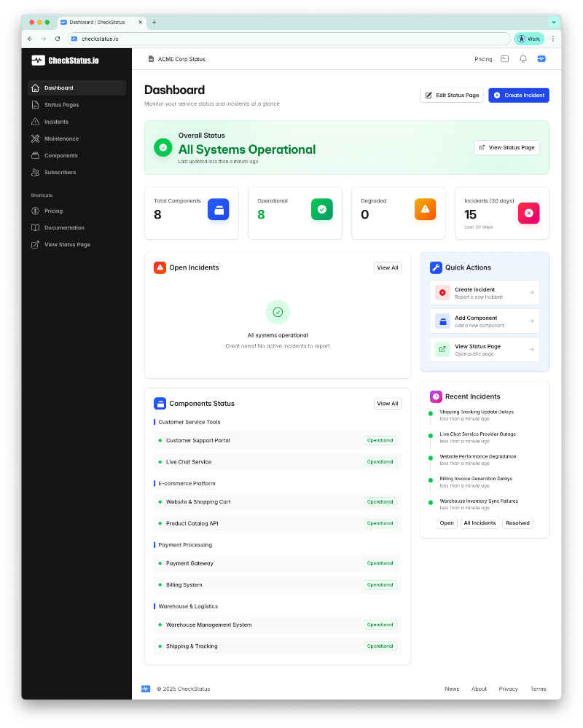Click the blue CheckStatus avatar icon in the header
The height and width of the screenshot is (728, 583).
pyautogui.click(x=541, y=59)
